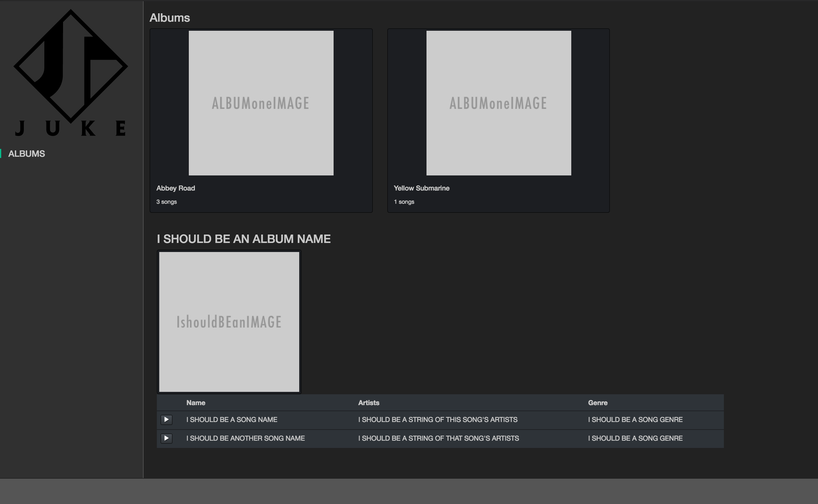Select the I SHOULD BE A SONG NAME text
This screenshot has width=818, height=504.
[x=232, y=419]
